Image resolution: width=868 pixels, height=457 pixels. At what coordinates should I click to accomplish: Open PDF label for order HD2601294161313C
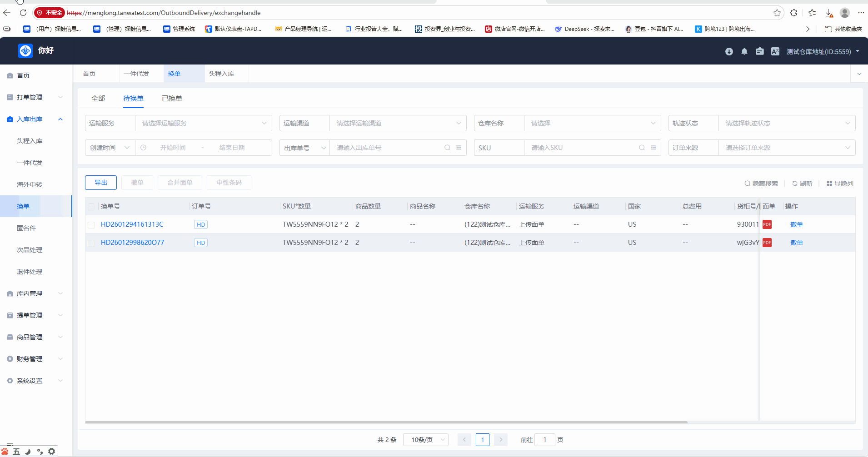767,224
